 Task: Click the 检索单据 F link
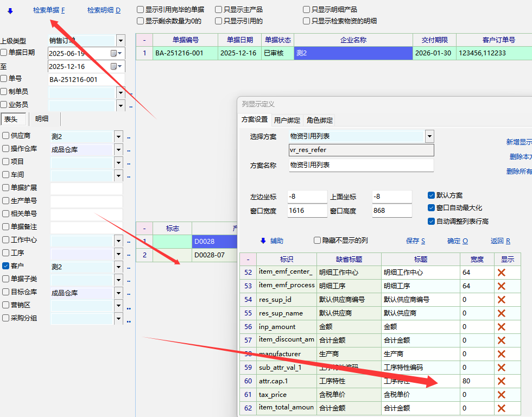tap(48, 10)
